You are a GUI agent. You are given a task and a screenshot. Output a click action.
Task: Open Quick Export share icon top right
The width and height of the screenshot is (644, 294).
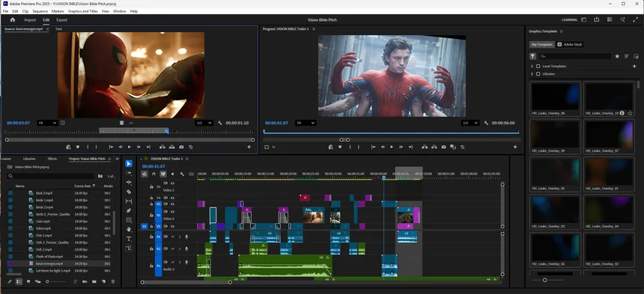596,19
